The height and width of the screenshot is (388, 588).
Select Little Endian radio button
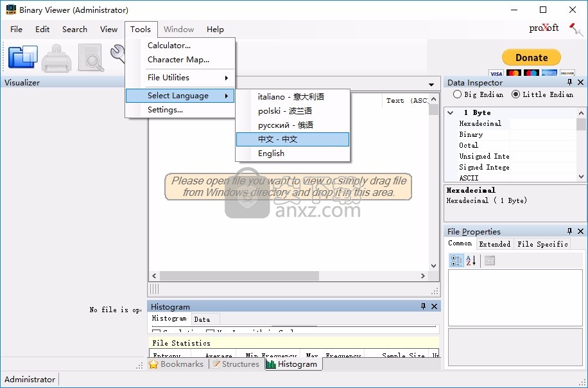coord(515,94)
